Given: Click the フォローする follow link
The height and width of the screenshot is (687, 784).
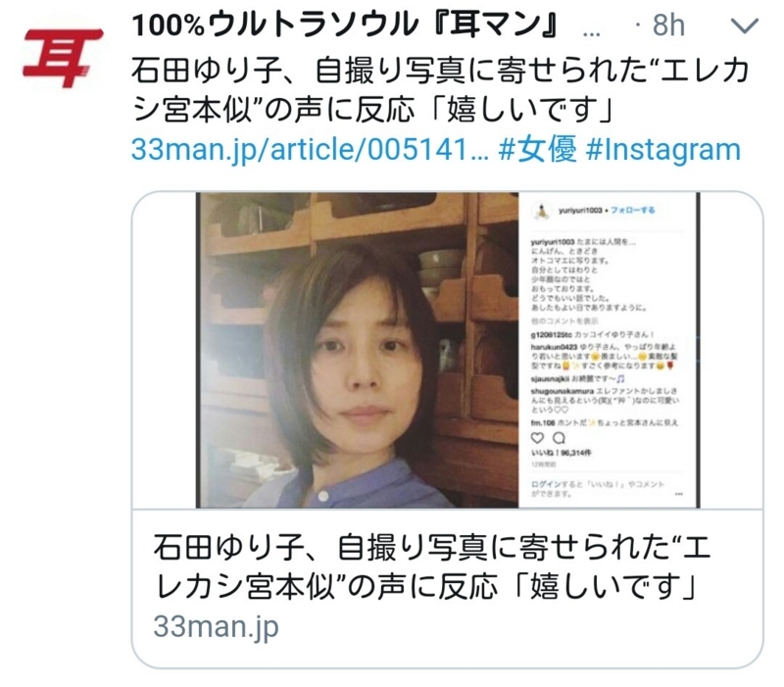Looking at the screenshot, I should pos(633,210).
